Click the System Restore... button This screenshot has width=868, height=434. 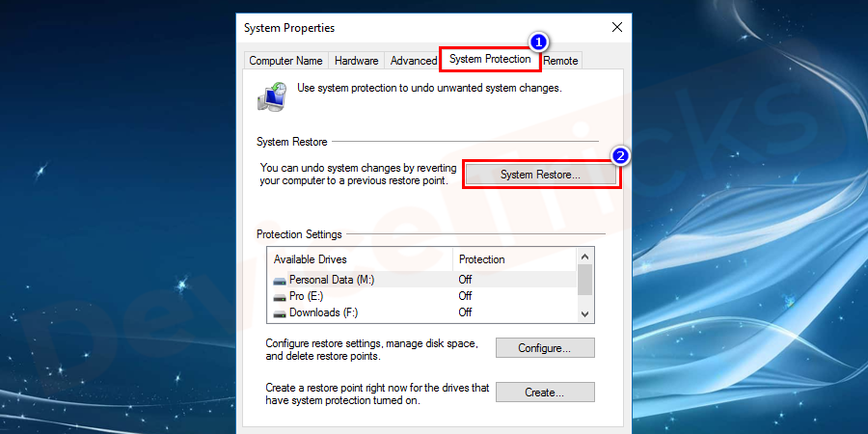540,175
